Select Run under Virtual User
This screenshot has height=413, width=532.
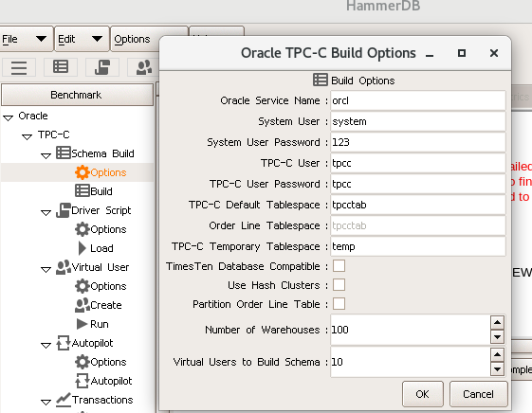point(100,324)
